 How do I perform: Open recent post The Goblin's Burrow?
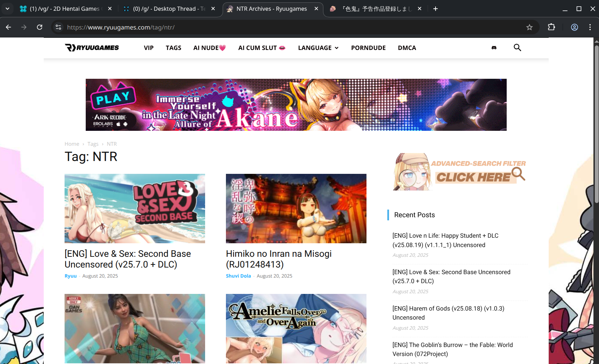(453, 349)
